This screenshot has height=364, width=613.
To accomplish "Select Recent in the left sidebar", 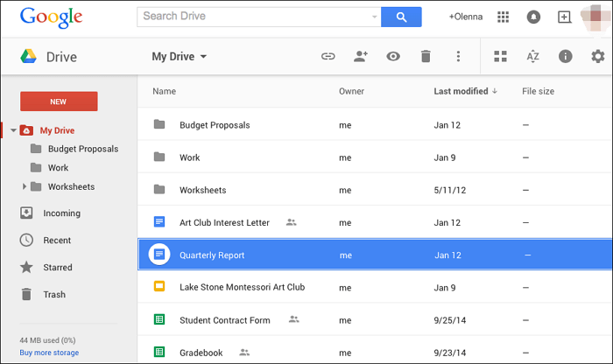I will [57, 240].
